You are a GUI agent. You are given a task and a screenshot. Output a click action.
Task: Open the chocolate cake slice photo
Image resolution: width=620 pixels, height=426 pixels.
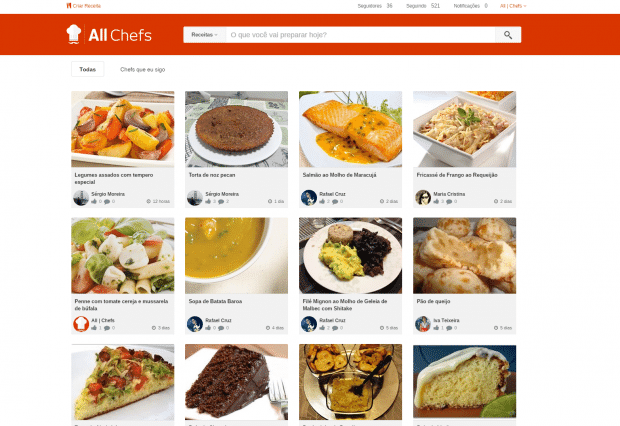(x=236, y=382)
